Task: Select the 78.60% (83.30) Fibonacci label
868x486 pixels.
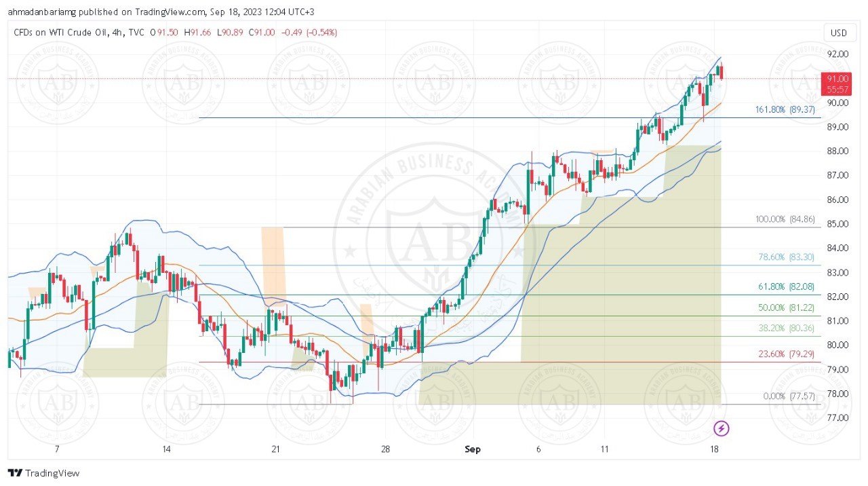Action: pos(787,257)
